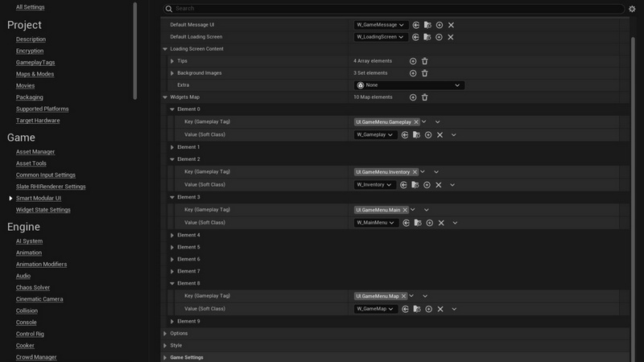Add a new element to Tips array

[x=413, y=61]
